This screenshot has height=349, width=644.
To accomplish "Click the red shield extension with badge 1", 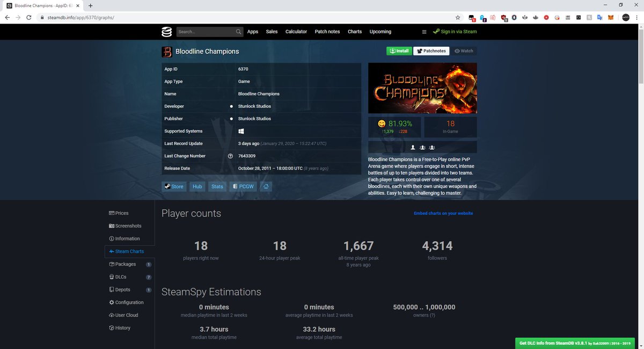I will pos(504,18).
